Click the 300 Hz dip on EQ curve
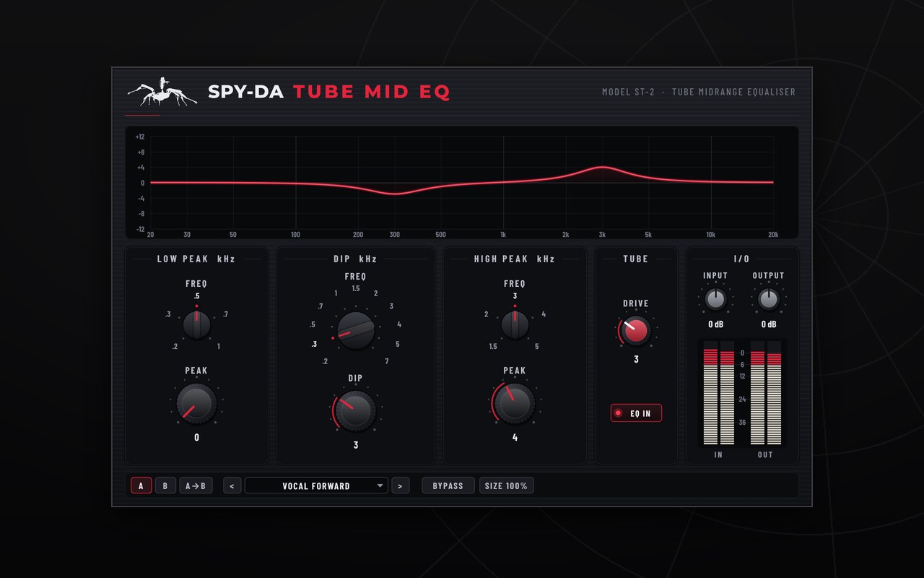 tap(395, 194)
